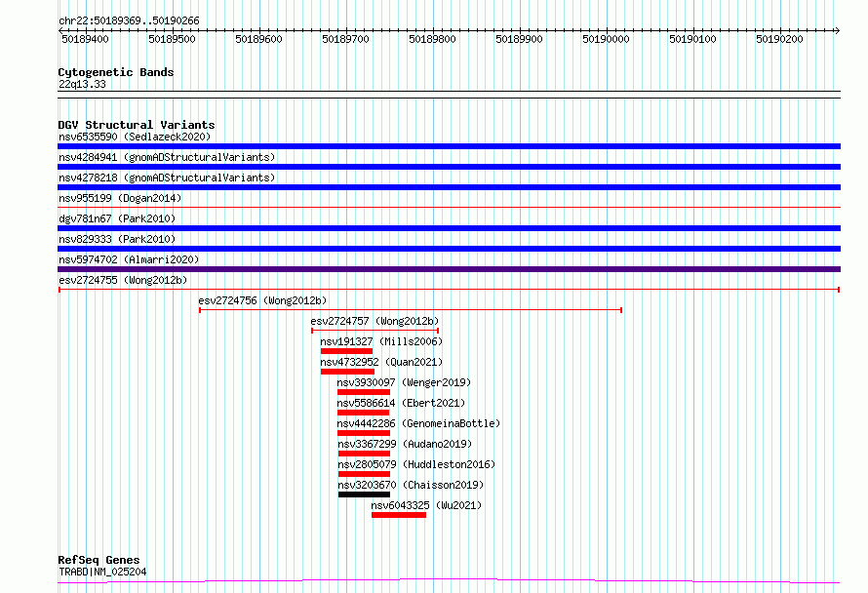This screenshot has height=593, width=868.
Task: Click the blue bar below nsv829333
Action: pyautogui.click(x=449, y=249)
